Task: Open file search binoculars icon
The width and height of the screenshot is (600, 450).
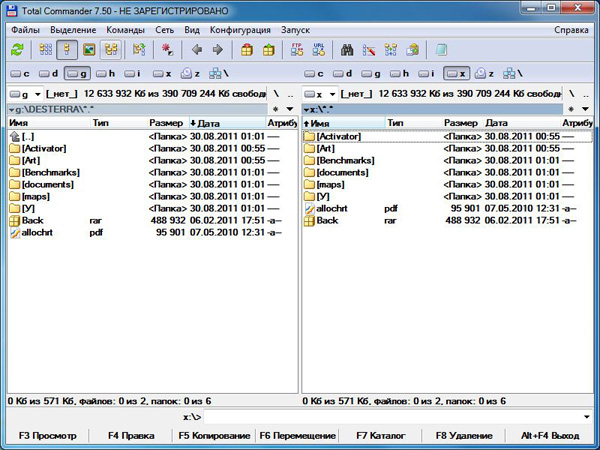Action: 347,50
